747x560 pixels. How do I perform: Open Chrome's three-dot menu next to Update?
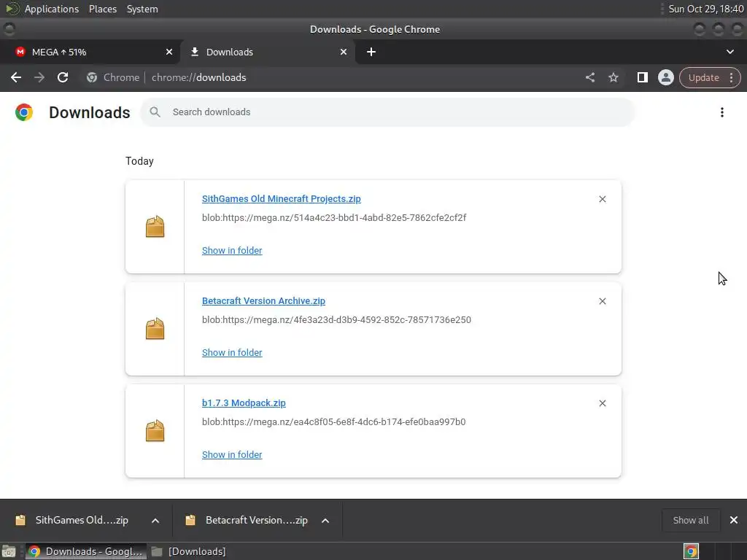coord(731,77)
